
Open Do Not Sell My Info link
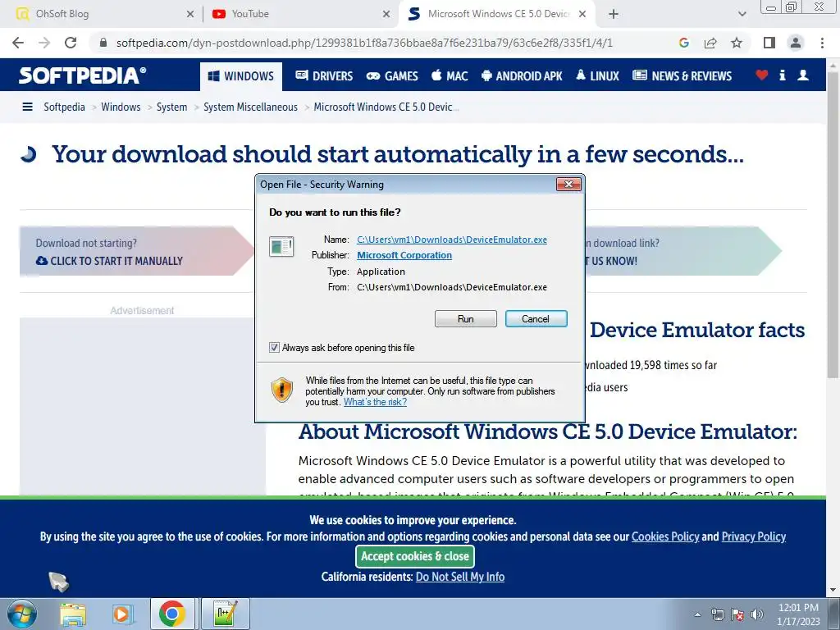tap(460, 577)
